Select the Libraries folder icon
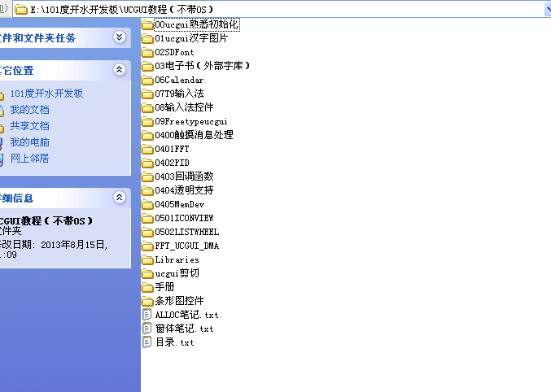551x392 pixels. (147, 260)
